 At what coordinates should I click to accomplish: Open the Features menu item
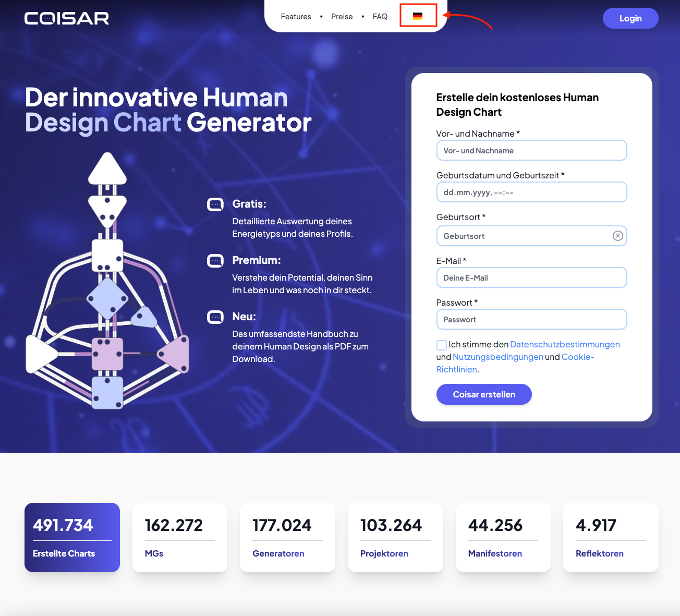point(296,17)
